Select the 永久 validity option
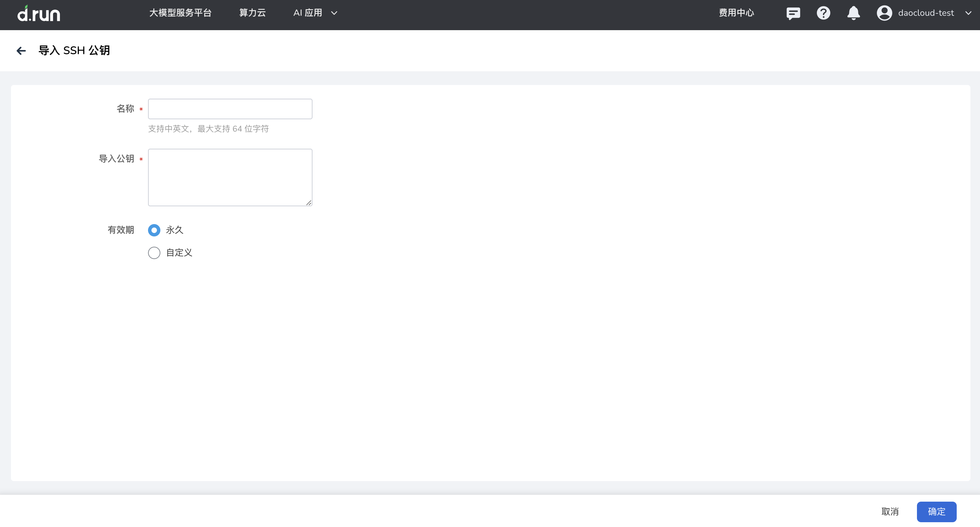980x527 pixels. click(154, 230)
